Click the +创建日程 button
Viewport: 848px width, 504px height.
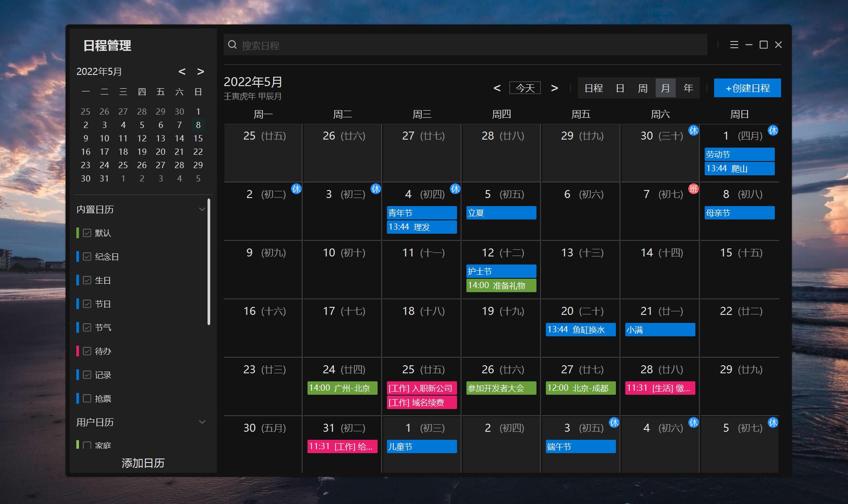pos(747,88)
